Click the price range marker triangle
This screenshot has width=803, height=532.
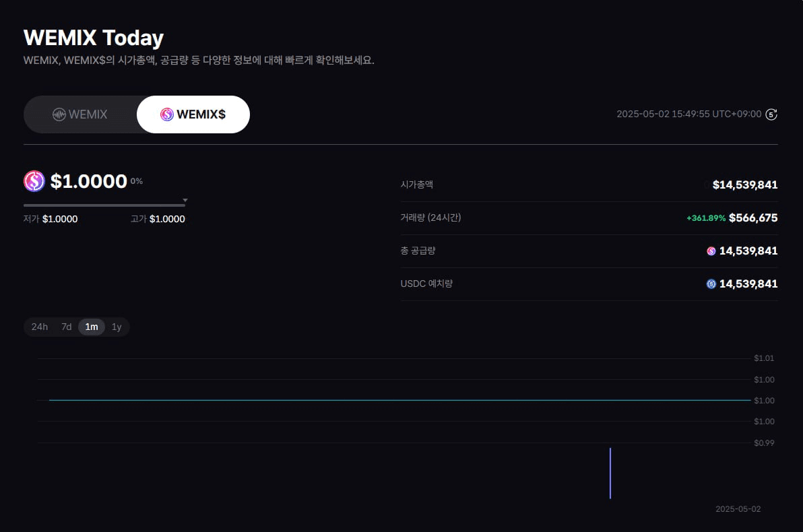(185, 200)
